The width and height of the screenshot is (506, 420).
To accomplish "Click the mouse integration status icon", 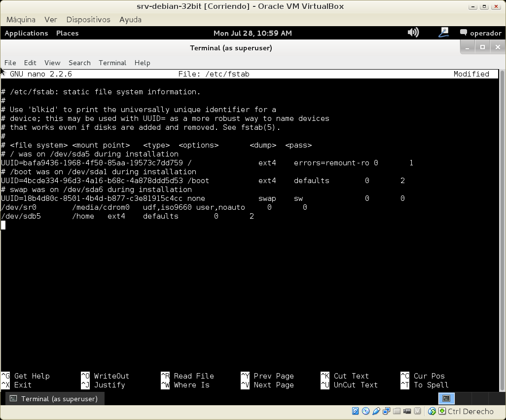I will pos(432,411).
